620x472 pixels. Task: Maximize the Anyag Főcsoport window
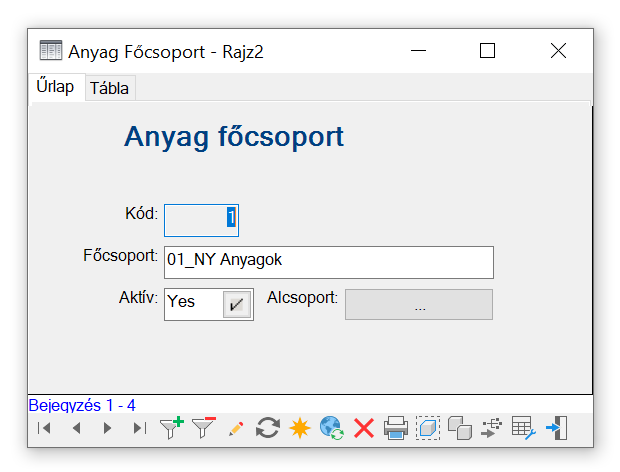click(x=487, y=51)
